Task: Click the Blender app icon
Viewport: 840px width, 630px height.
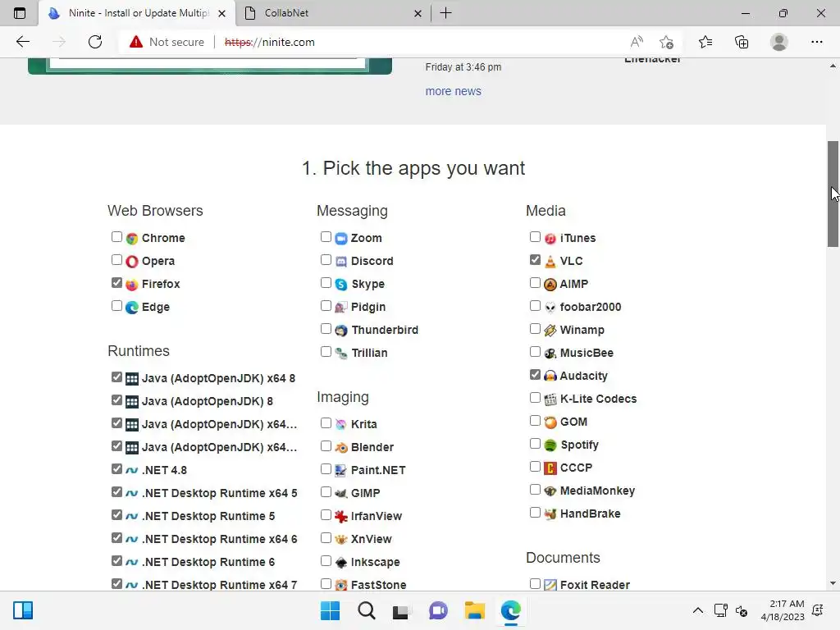Action: click(x=341, y=447)
